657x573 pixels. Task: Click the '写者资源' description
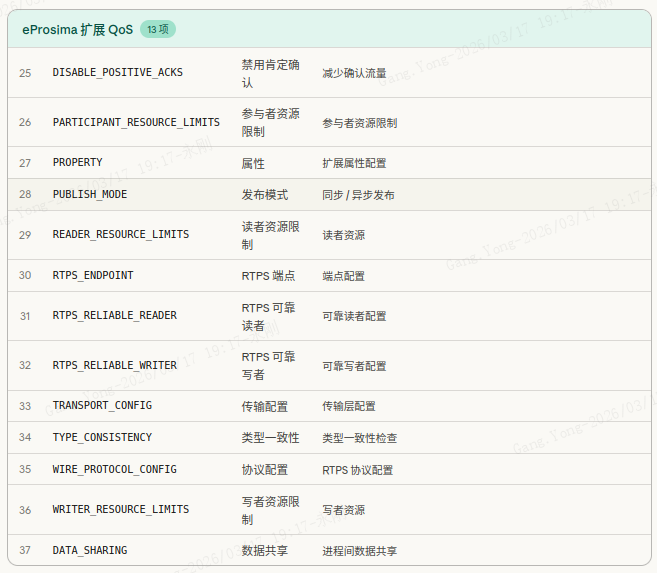[x=344, y=510]
